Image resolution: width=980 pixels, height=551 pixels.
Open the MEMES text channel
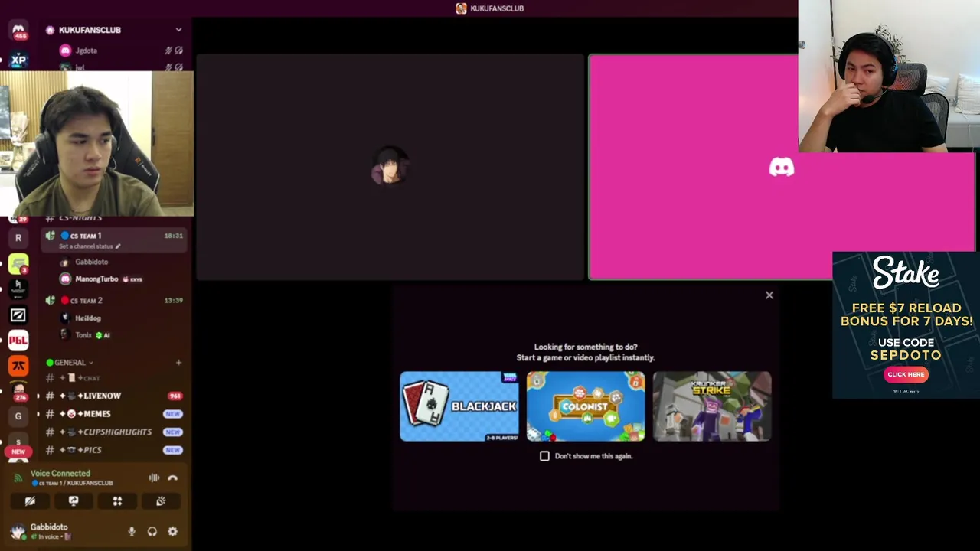[x=115, y=414]
